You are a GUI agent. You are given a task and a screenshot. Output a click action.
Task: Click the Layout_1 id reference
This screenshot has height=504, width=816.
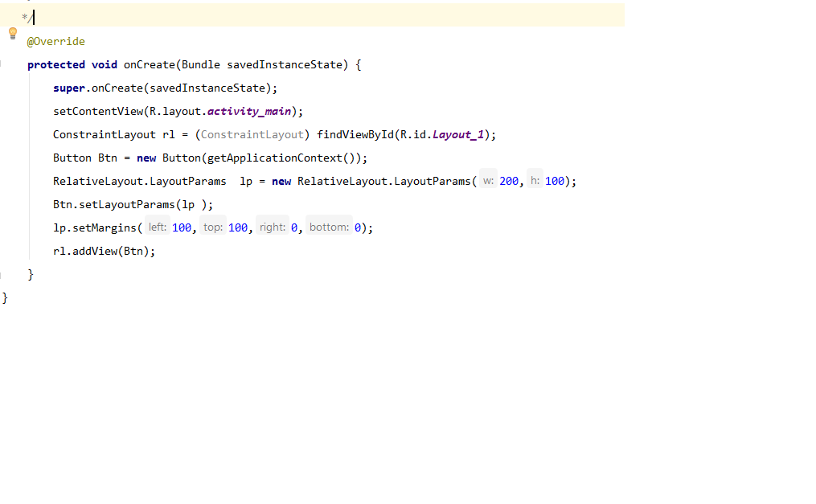(457, 135)
